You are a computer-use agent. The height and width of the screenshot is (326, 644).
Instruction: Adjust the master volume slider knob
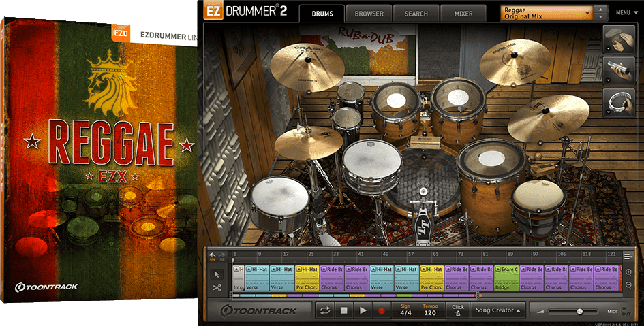pyautogui.click(x=579, y=312)
